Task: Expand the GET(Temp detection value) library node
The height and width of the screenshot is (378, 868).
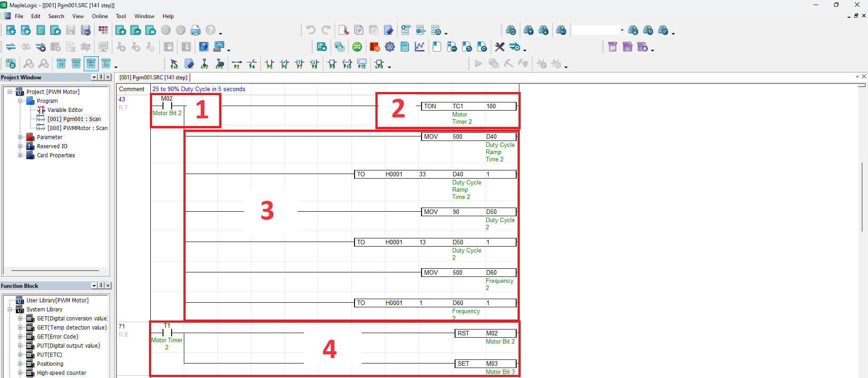Action: point(20,328)
